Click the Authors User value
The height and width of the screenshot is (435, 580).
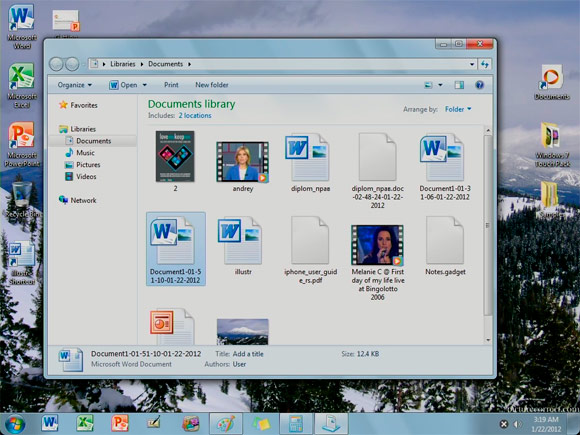pos(239,364)
